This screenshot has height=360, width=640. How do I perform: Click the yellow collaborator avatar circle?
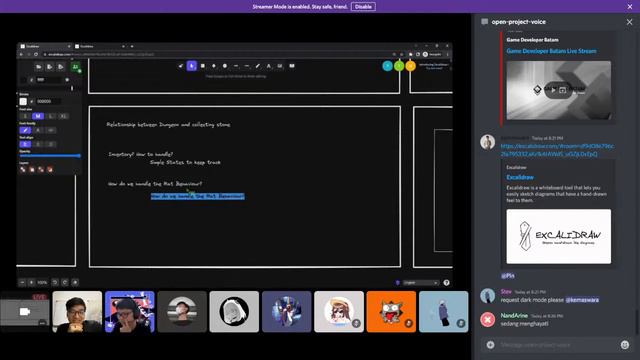tap(411, 66)
